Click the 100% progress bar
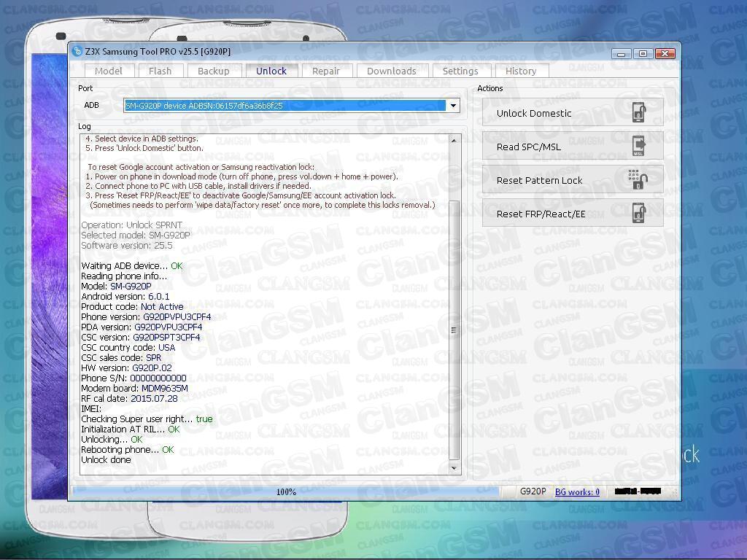 click(286, 492)
